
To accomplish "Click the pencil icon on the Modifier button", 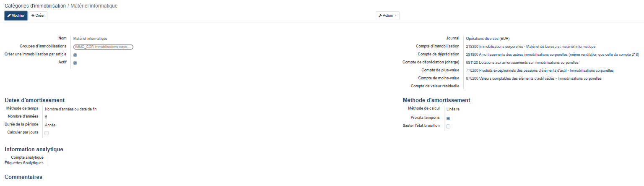I will pos(9,16).
